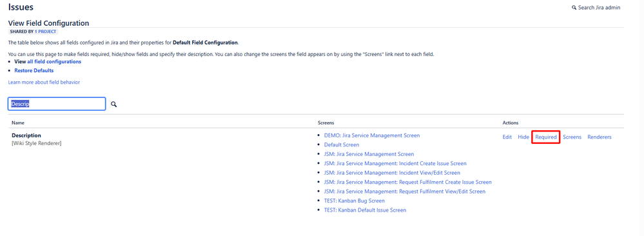Open DEMO: Jira Service Management Screen
Viewport: 644px width, 236px height.
point(372,135)
